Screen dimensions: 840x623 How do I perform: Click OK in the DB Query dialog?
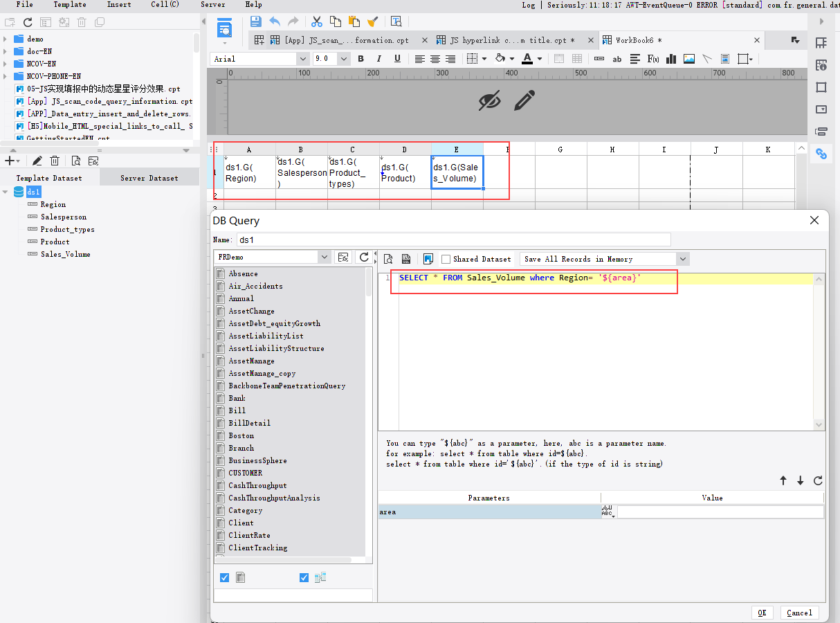click(x=762, y=613)
